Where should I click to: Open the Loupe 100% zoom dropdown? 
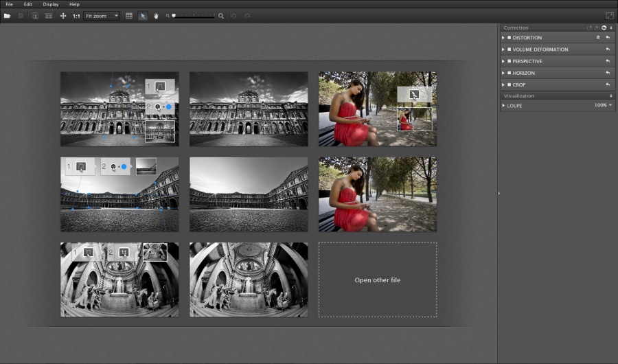pos(603,105)
